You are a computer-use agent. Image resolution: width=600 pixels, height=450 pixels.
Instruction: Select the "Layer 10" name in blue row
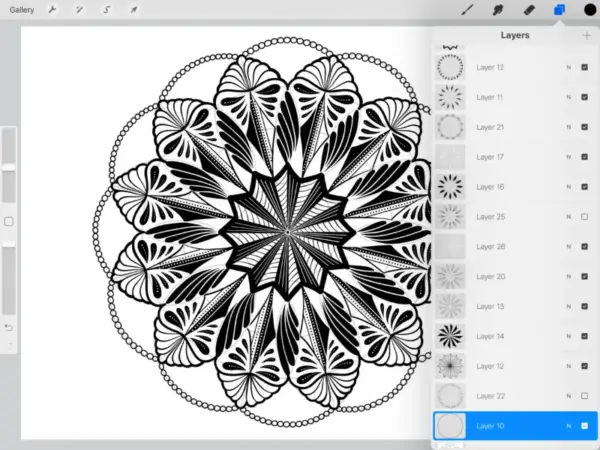coord(490,426)
